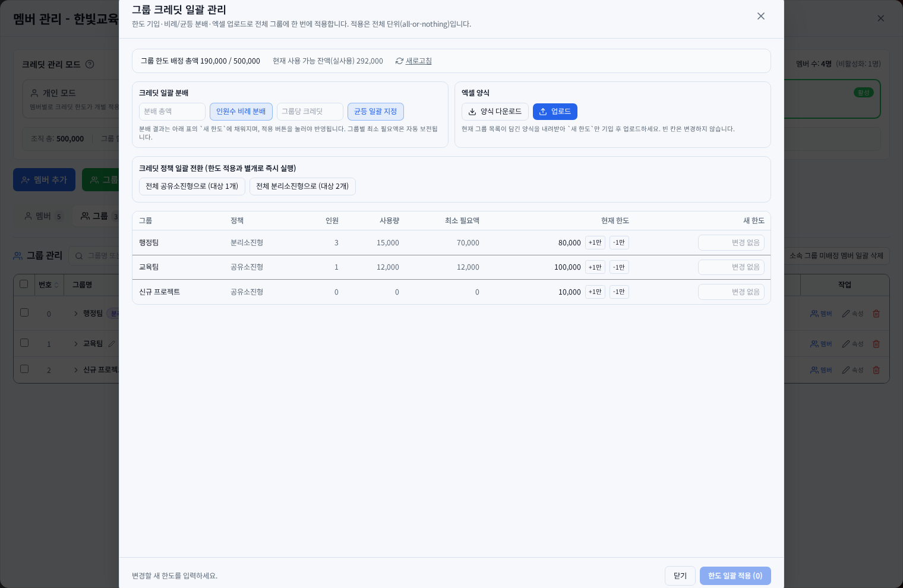This screenshot has width=903, height=588.
Task: Increase 행정팀 limit with +1만
Action: coord(595,243)
